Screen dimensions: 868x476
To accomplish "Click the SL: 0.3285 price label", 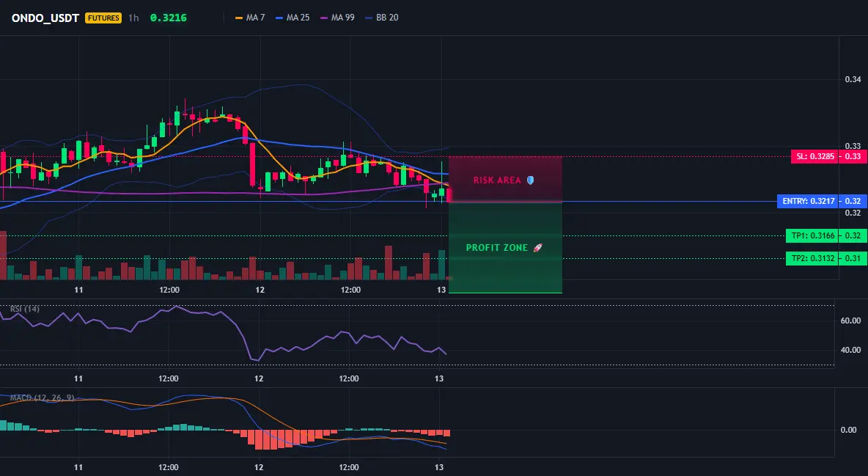I will [x=814, y=156].
